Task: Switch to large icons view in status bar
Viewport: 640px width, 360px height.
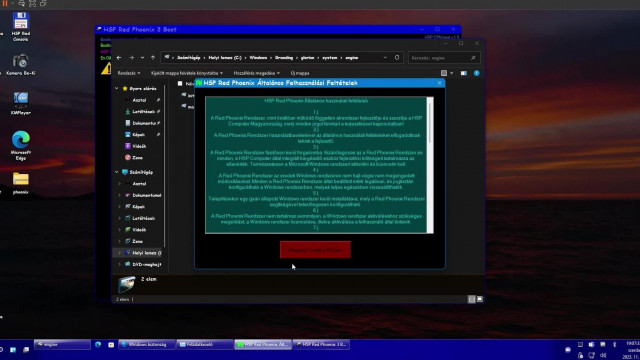Action: pyautogui.click(x=480, y=299)
